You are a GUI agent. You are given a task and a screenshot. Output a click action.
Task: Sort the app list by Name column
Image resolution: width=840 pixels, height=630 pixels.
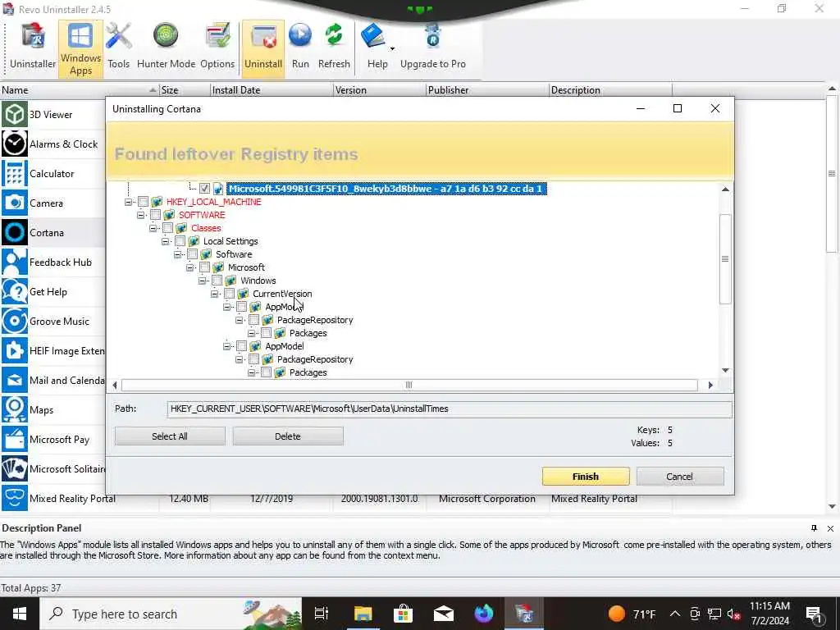click(80, 90)
